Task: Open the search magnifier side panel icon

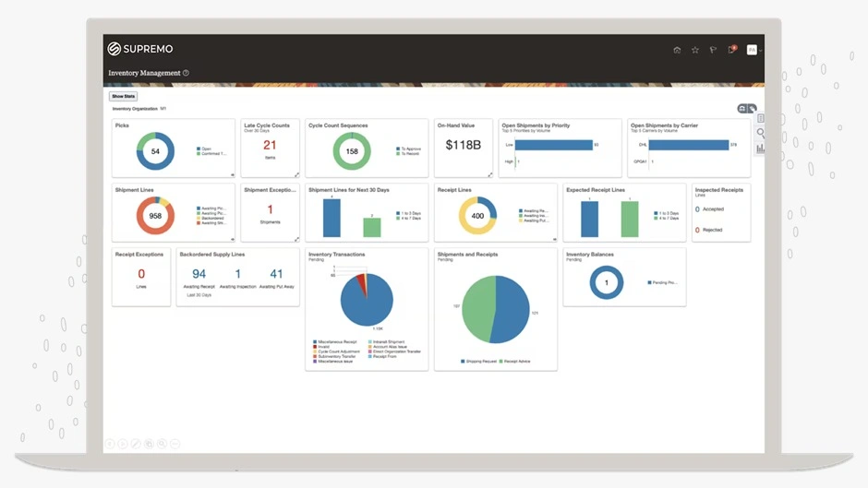Action: [x=761, y=133]
